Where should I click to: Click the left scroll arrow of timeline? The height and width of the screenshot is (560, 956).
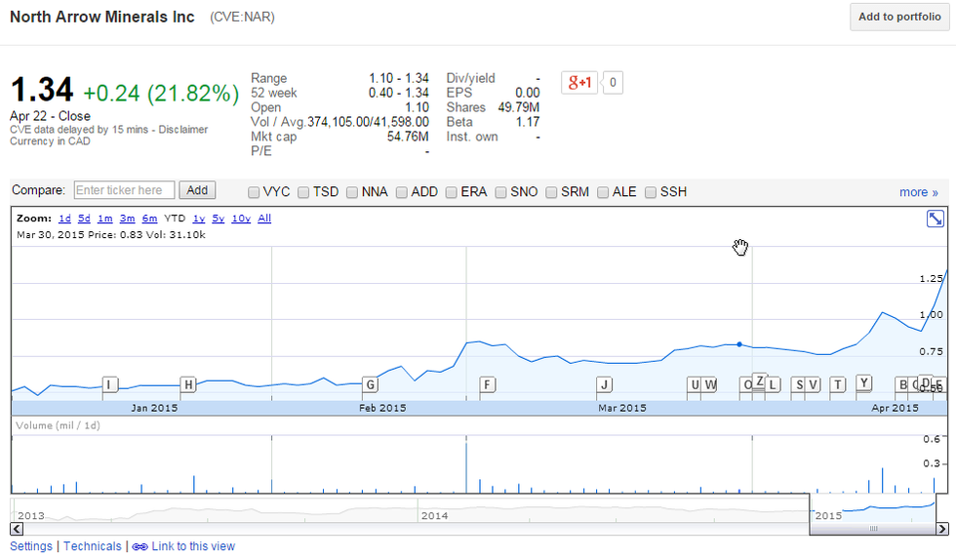pos(17,529)
